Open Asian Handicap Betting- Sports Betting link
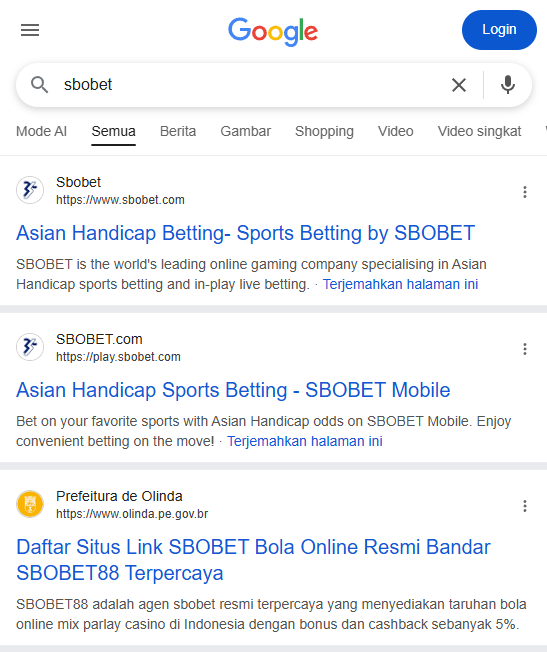This screenshot has height=652, width=547. (245, 233)
